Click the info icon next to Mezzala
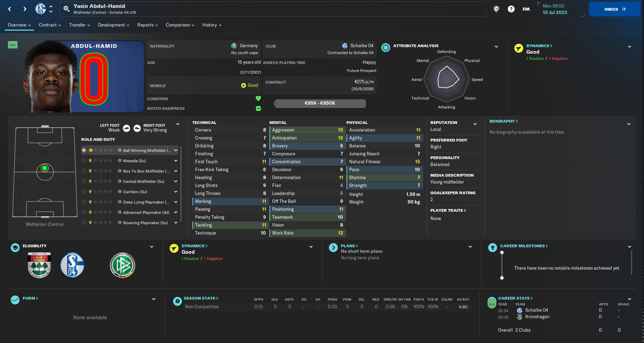644x343 pixels. click(120, 161)
